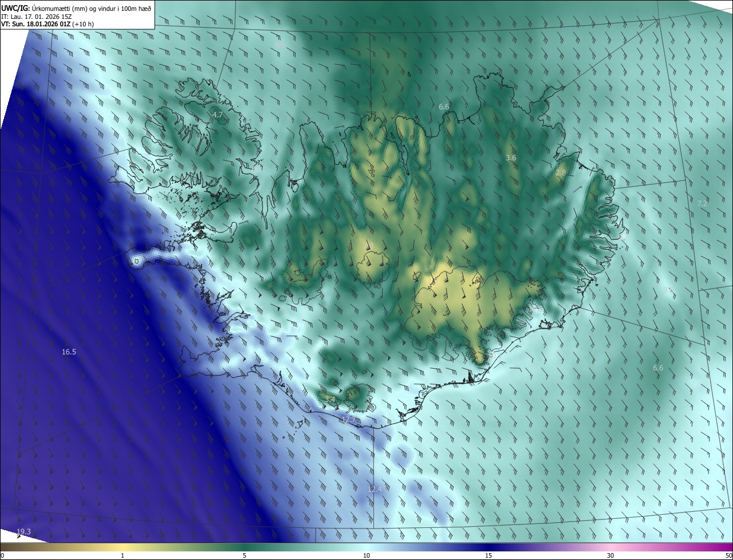Click the 3.4 value near the south coast
This screenshot has height=560, width=733.
(x=330, y=399)
